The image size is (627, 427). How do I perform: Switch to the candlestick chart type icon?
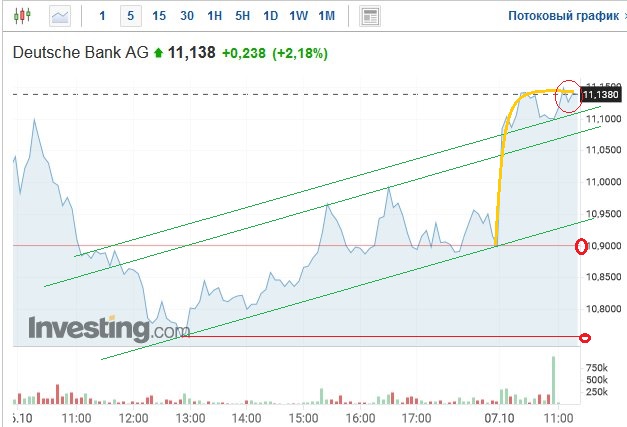22,16
